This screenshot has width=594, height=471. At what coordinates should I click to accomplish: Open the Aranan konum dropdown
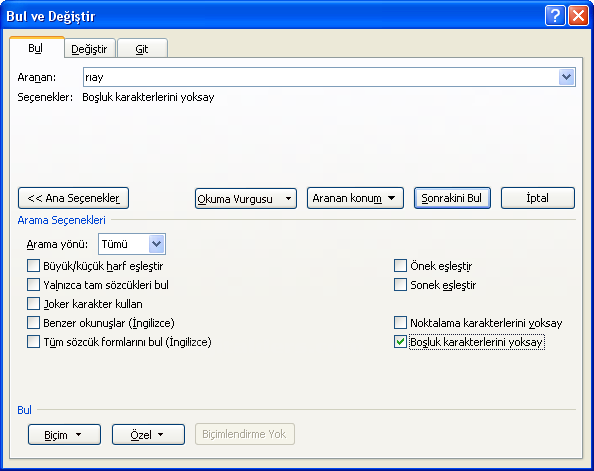tap(355, 198)
